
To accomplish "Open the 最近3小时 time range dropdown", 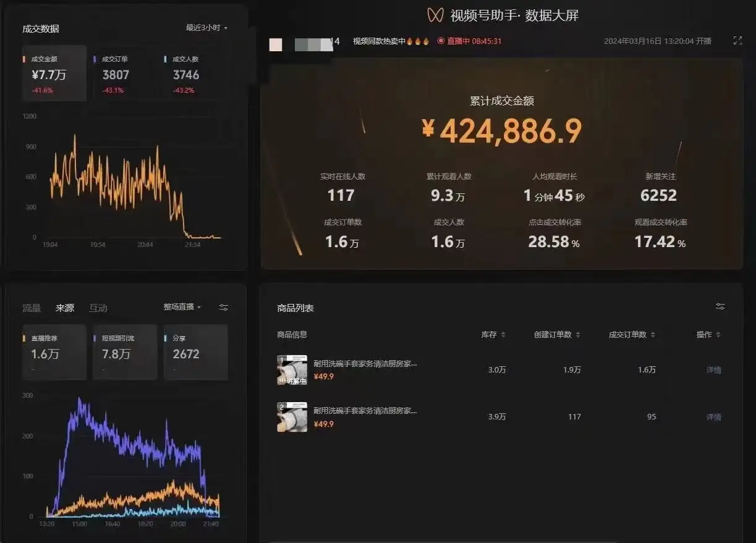I will pos(204,28).
